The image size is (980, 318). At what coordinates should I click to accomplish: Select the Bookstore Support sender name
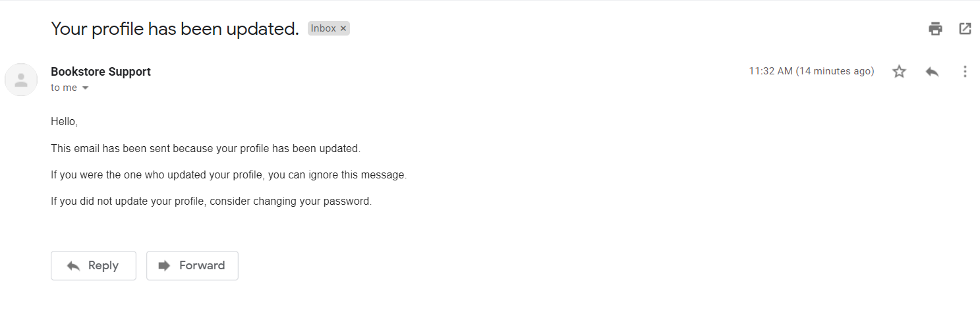[101, 72]
